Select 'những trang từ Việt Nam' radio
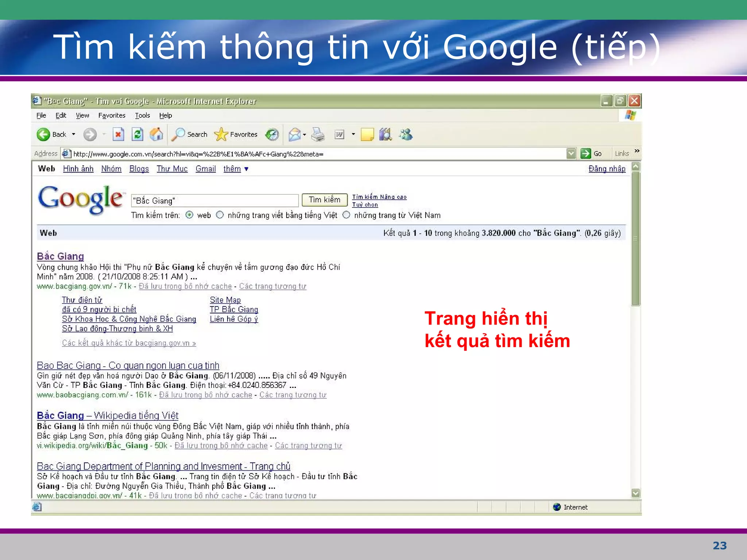Viewport: 747px width, 560px height. coord(346,215)
